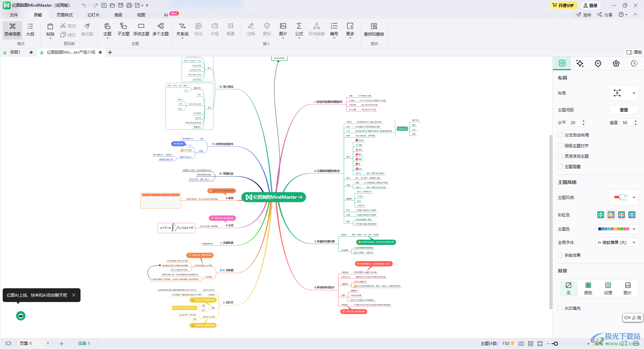Click the Undo arrow in title bar

(84, 5)
